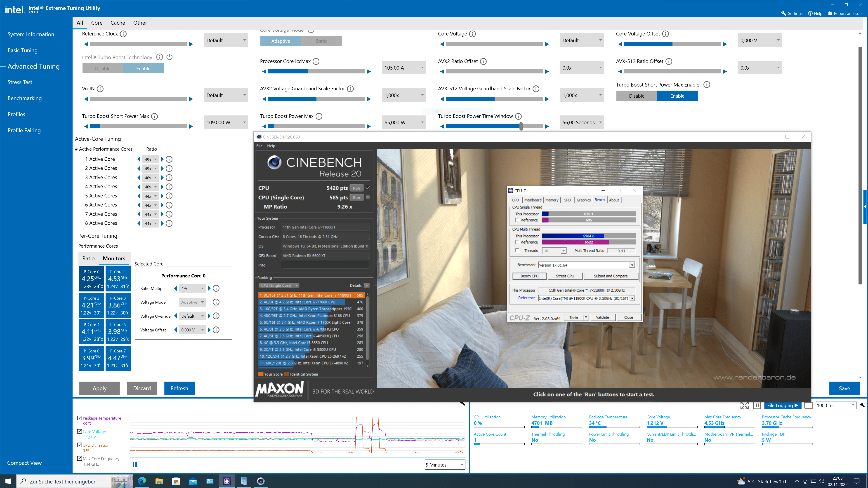Open the Turbo Boost Short Power Max dropdown
Viewport: 868px width, 488px height.
click(x=226, y=122)
